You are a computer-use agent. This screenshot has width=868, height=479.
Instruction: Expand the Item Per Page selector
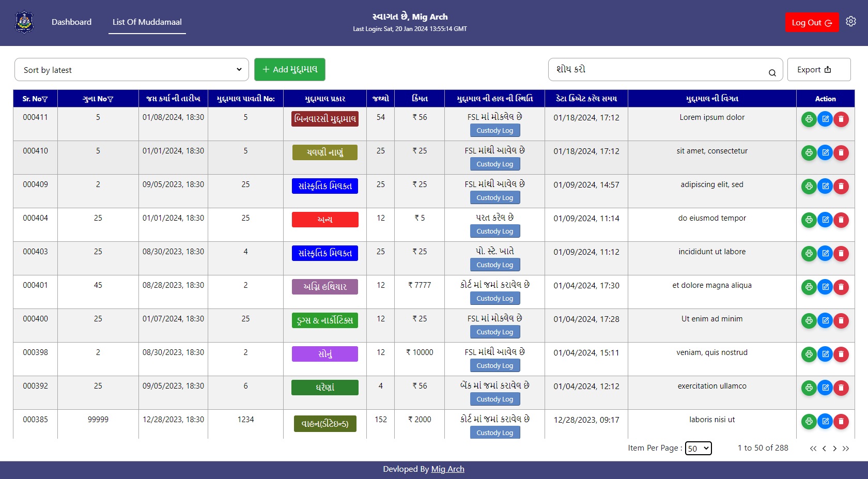[698, 449]
